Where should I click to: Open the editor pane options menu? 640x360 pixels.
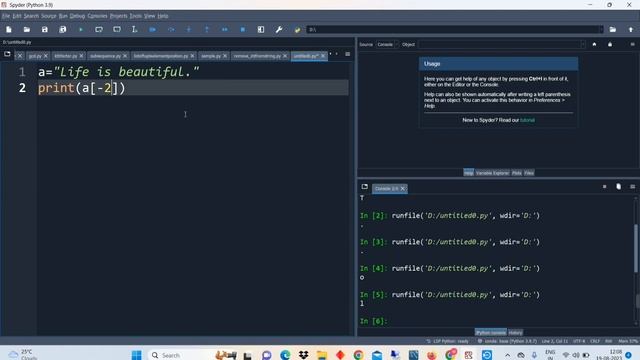[347, 54]
